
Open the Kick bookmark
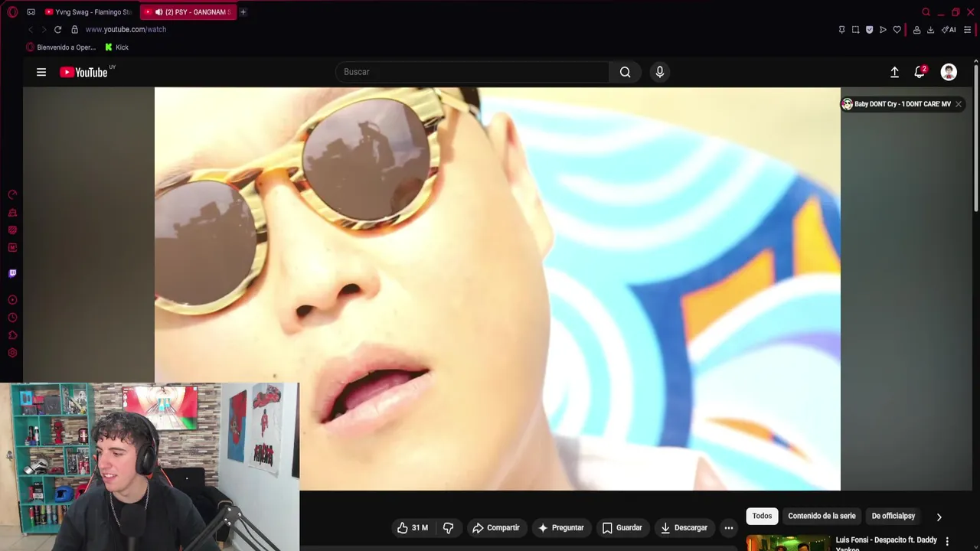click(x=116, y=47)
